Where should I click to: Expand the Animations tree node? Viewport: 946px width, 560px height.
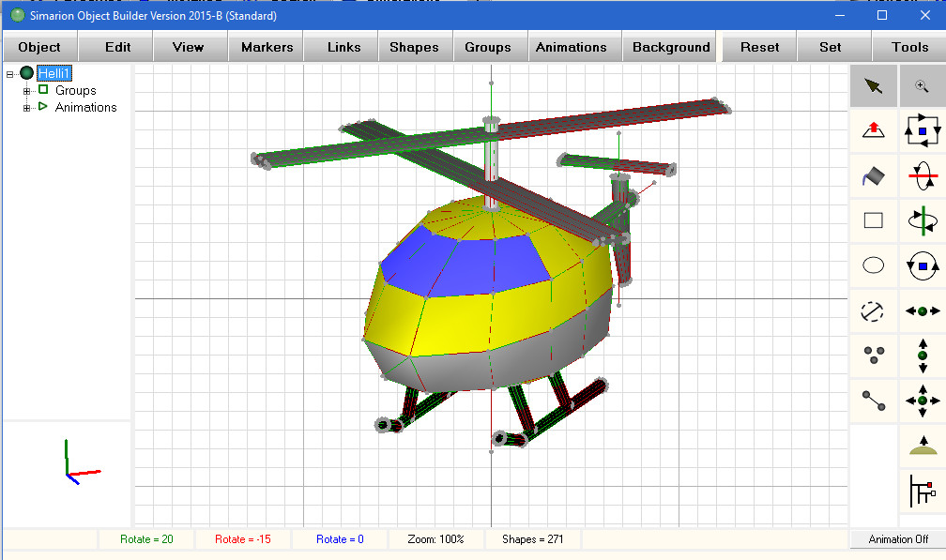pyautogui.click(x=28, y=108)
